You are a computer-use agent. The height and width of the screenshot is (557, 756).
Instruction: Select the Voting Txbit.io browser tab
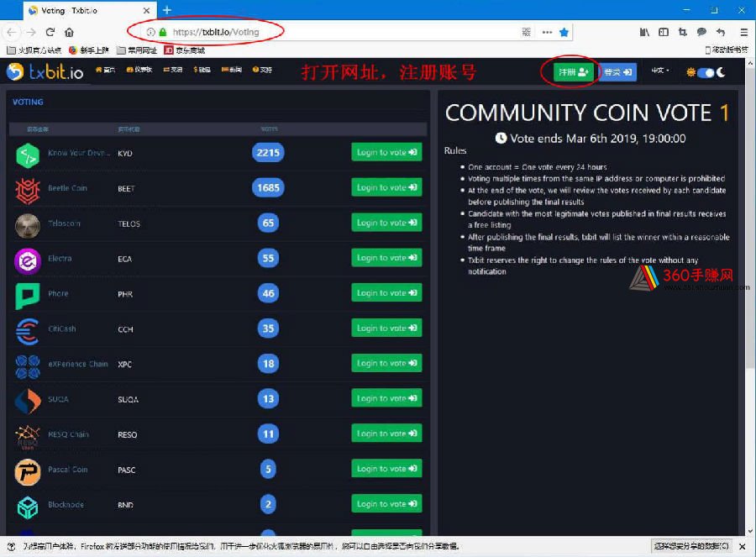[88, 10]
